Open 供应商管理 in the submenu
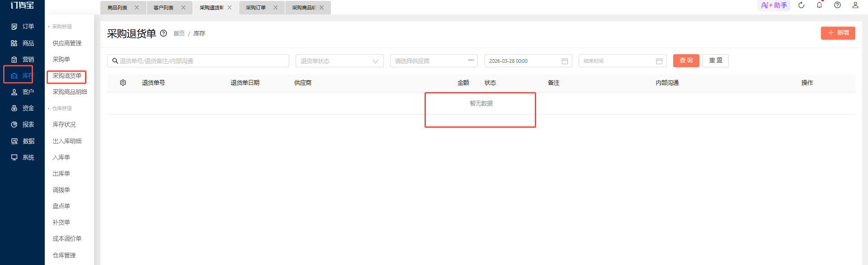This screenshot has height=265, width=868. pyautogui.click(x=67, y=43)
